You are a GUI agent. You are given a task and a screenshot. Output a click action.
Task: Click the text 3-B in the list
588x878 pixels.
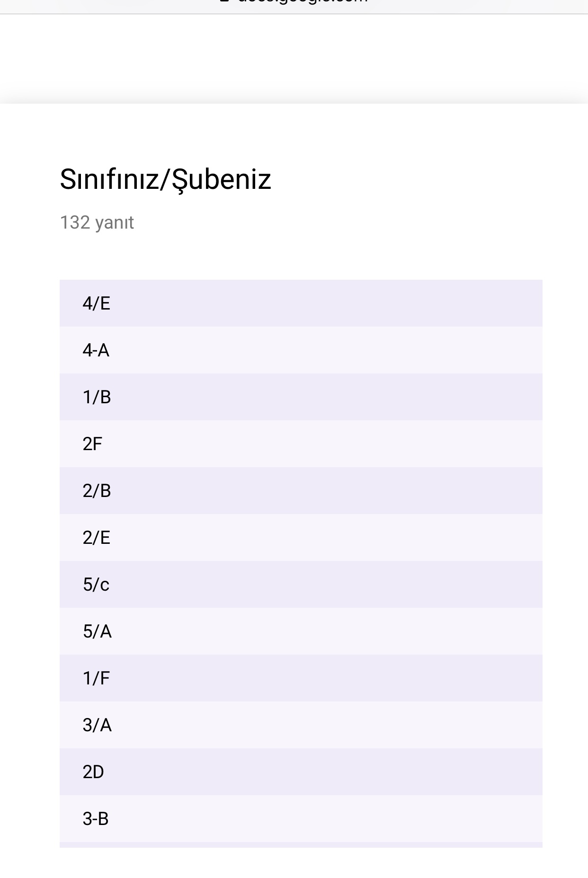tap(96, 819)
